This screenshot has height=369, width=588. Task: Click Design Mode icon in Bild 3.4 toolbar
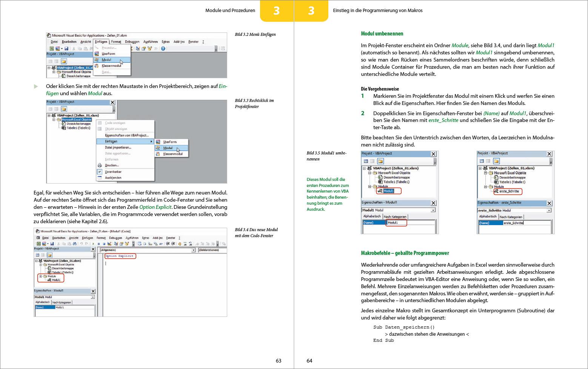coord(109,244)
